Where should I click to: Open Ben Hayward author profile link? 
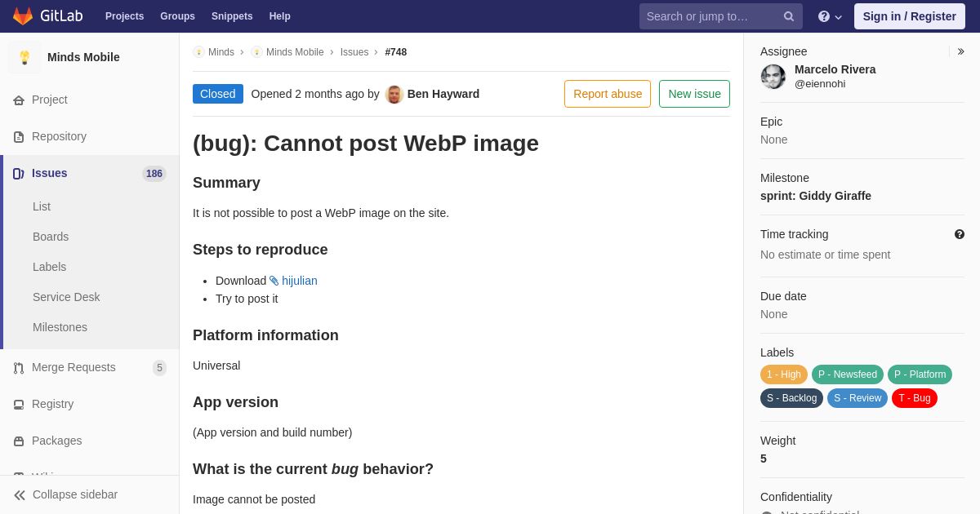pos(443,94)
